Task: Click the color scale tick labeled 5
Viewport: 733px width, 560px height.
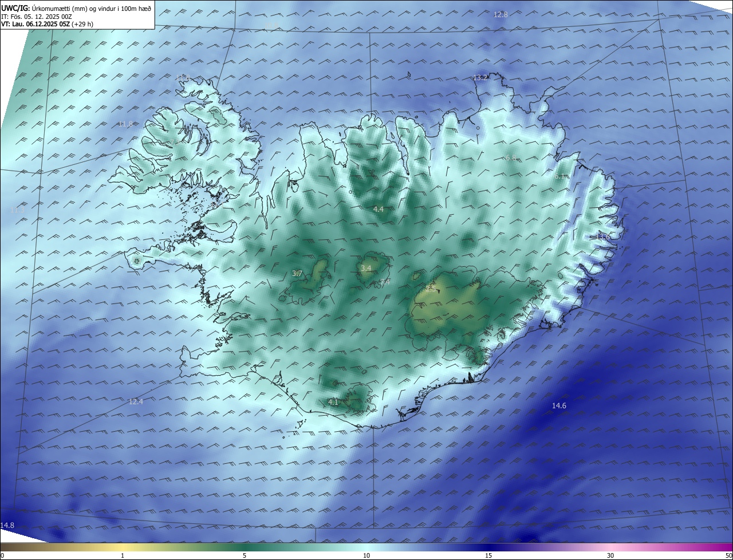Action: click(x=245, y=555)
